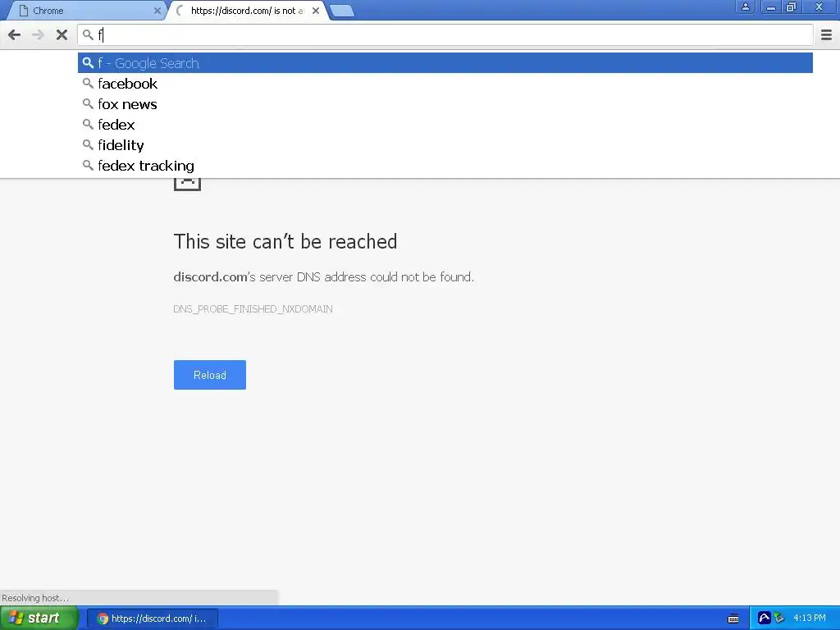
Task: Choose 'f - Google Search' suggestion
Action: [445, 63]
